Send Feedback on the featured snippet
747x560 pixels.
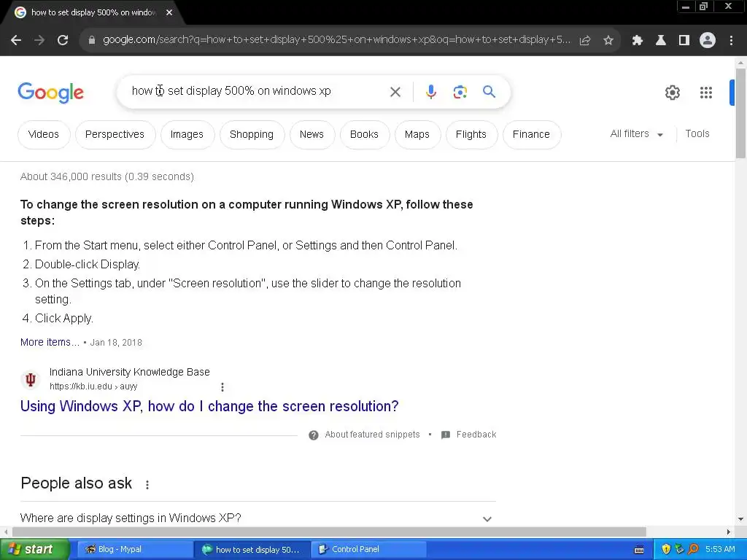469,435
